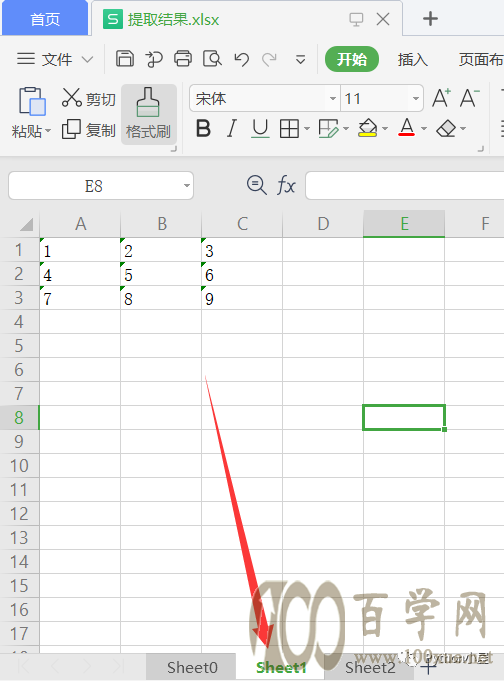The width and height of the screenshot is (504, 681).
Task: Open the 文件 (File) menu
Action: click(55, 59)
